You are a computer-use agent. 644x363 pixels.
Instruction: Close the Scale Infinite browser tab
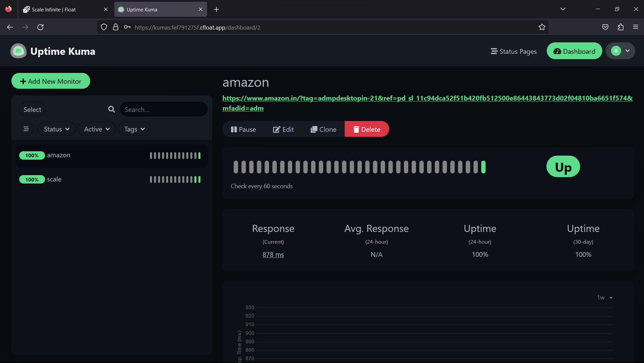106,9
